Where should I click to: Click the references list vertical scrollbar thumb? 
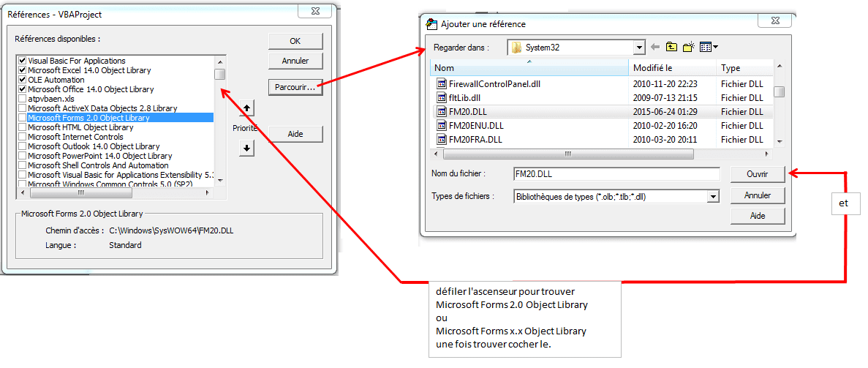(x=220, y=75)
